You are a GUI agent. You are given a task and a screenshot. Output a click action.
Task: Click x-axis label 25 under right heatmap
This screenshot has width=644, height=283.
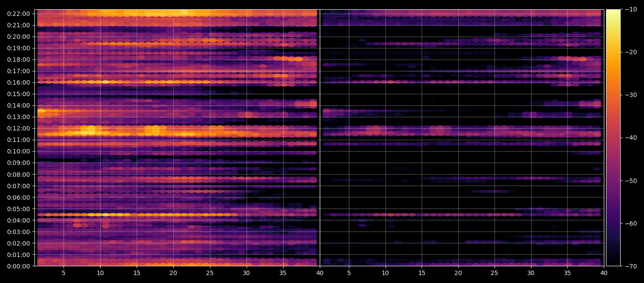(x=494, y=273)
